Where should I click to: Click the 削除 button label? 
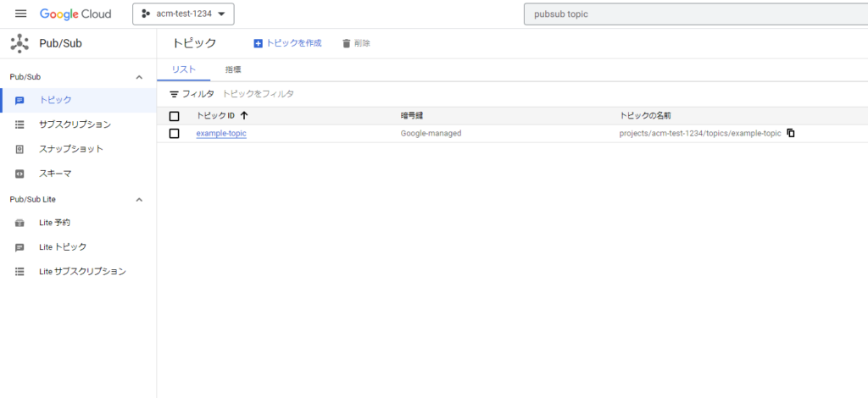coord(363,43)
